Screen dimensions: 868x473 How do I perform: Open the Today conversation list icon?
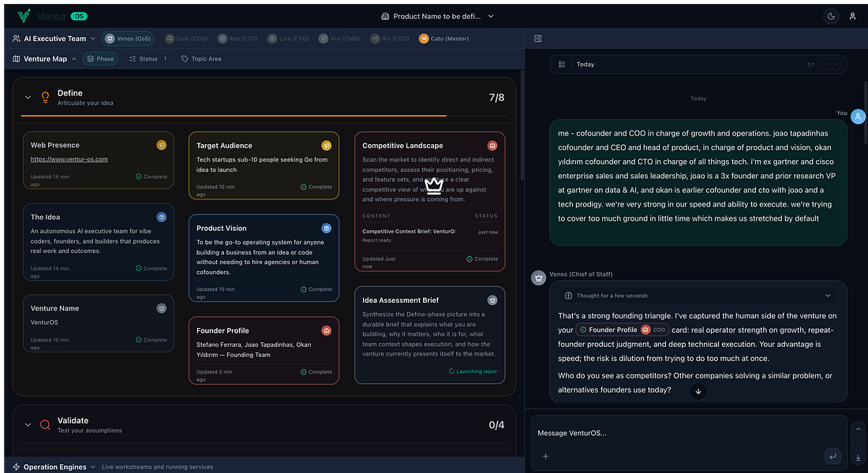click(x=561, y=64)
